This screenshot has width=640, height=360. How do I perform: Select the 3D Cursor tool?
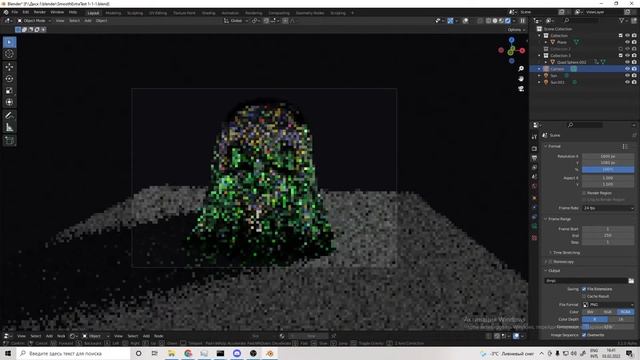(9, 54)
